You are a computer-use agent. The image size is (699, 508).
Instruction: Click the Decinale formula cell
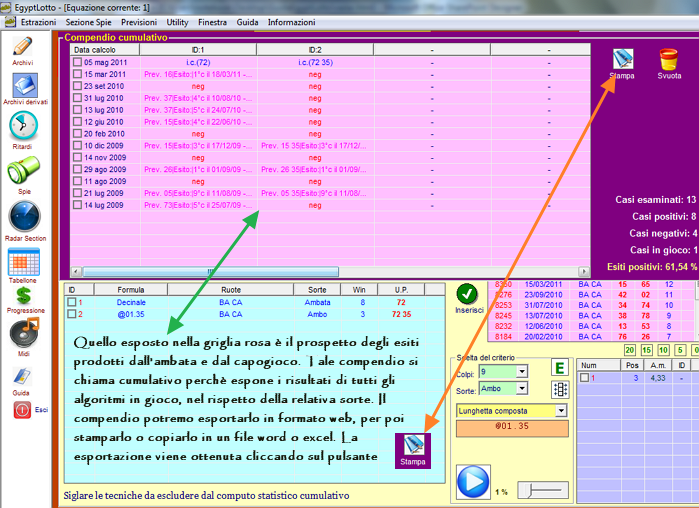pyautogui.click(x=131, y=302)
